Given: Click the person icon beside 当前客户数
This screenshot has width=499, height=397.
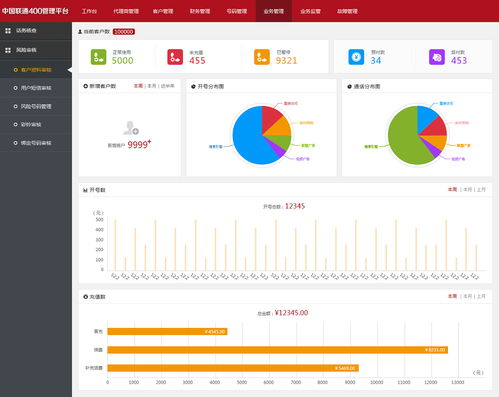Looking at the screenshot, I should [x=80, y=32].
